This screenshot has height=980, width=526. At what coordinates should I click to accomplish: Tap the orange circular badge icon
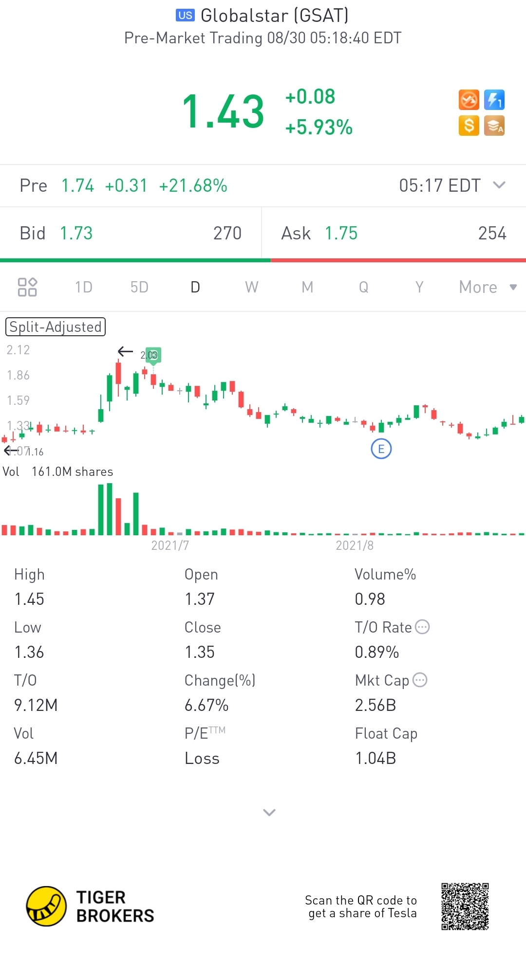pos(469,100)
